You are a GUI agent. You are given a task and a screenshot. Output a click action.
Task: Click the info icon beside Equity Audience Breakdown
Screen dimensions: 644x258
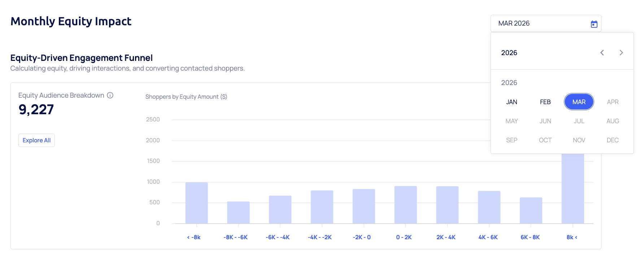(110, 95)
